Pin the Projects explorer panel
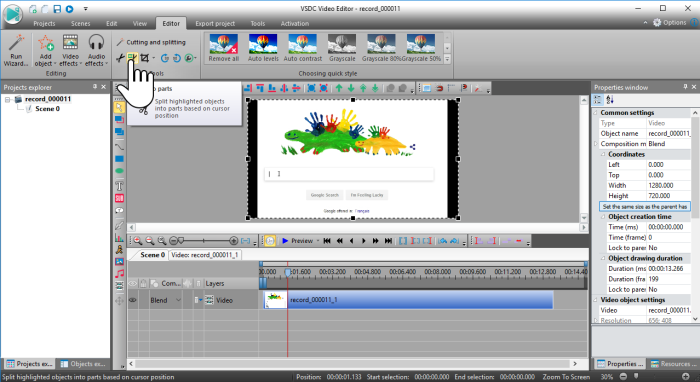 coord(95,87)
